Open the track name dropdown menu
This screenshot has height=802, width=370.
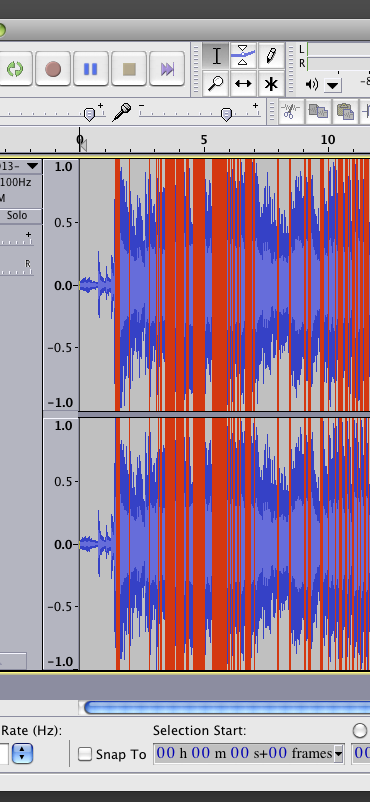coord(33,166)
